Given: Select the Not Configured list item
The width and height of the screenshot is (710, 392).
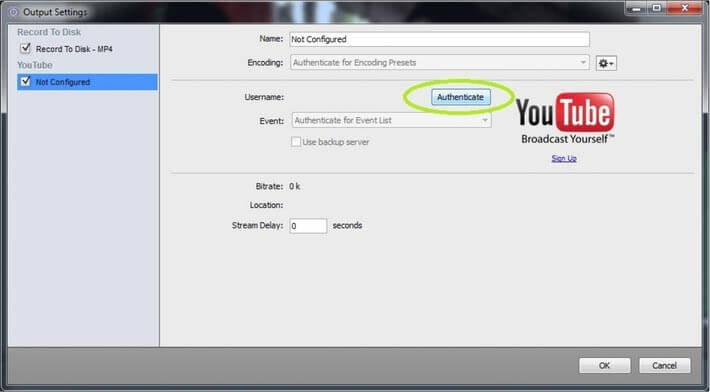Looking at the screenshot, I should click(87, 82).
